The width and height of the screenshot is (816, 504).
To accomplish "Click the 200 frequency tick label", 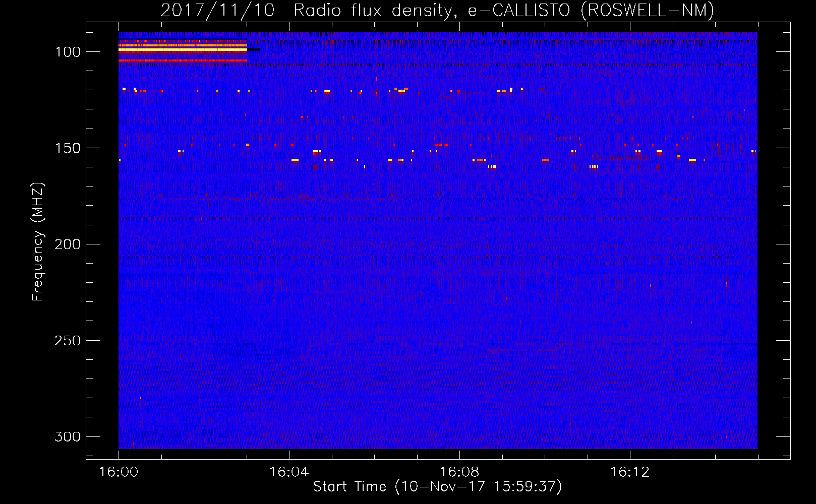I will pos(68,244).
